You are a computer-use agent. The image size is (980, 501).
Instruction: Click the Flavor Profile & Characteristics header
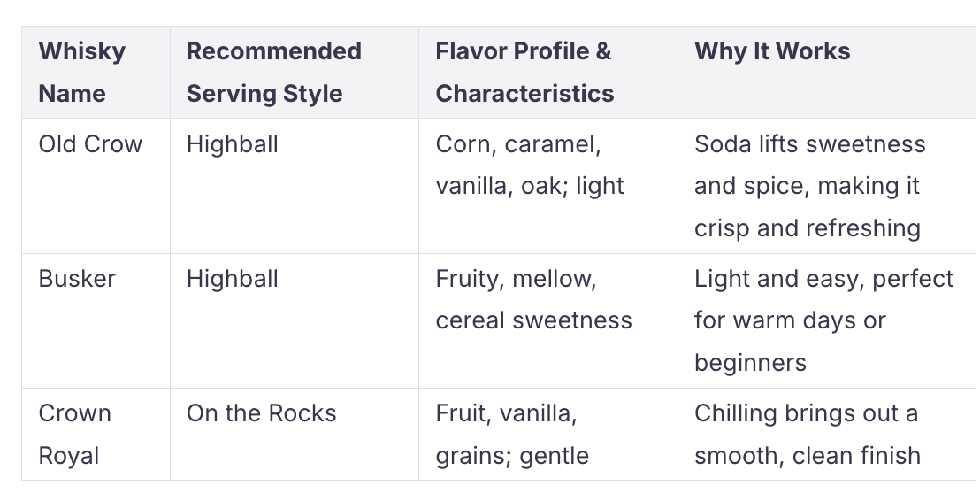click(548, 72)
